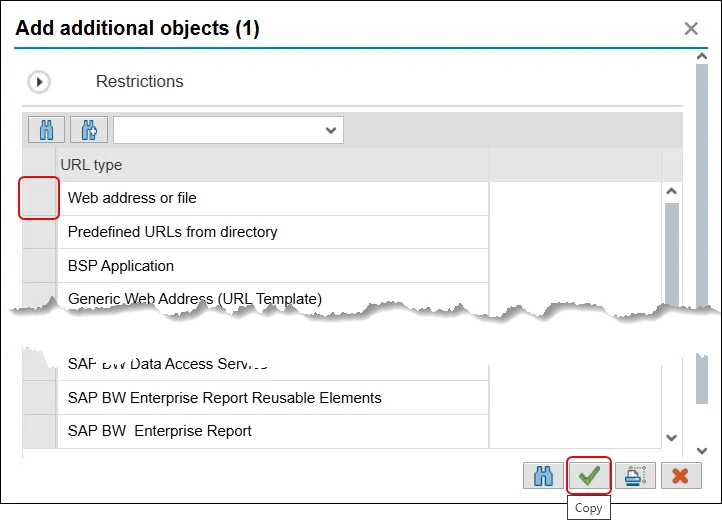Select the row marker for Web address or file
This screenshot has width=722, height=520.
(x=40, y=198)
